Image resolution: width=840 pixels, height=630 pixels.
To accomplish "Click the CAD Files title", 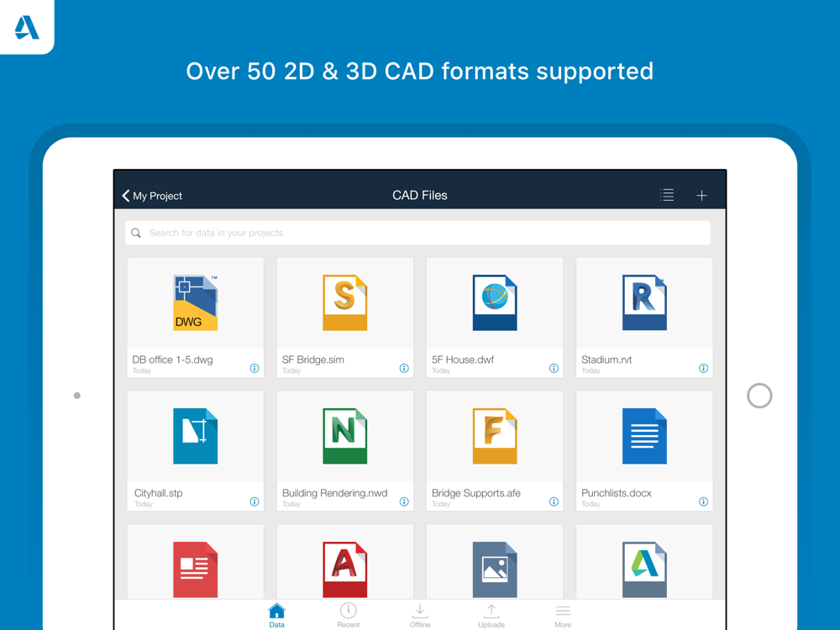I will coord(420,196).
